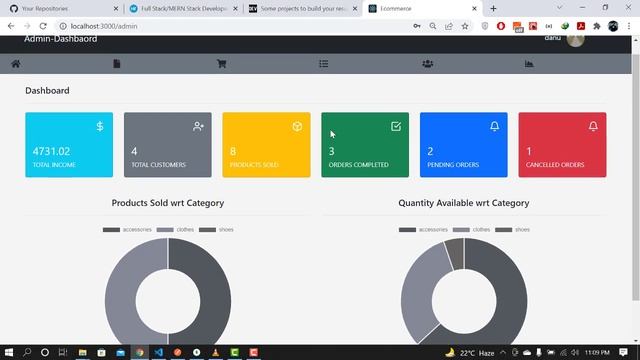The image size is (640, 360).
Task: Select the list icon in navbar
Action: (324, 64)
